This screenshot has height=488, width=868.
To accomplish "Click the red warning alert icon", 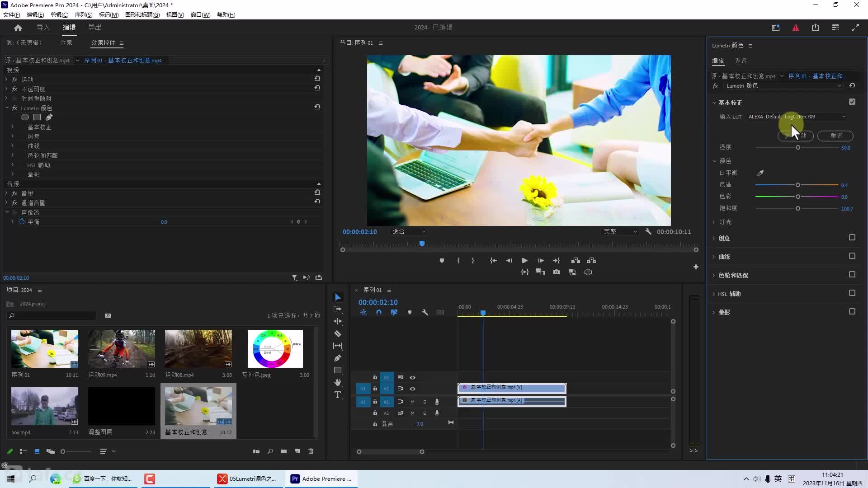I will (796, 28).
